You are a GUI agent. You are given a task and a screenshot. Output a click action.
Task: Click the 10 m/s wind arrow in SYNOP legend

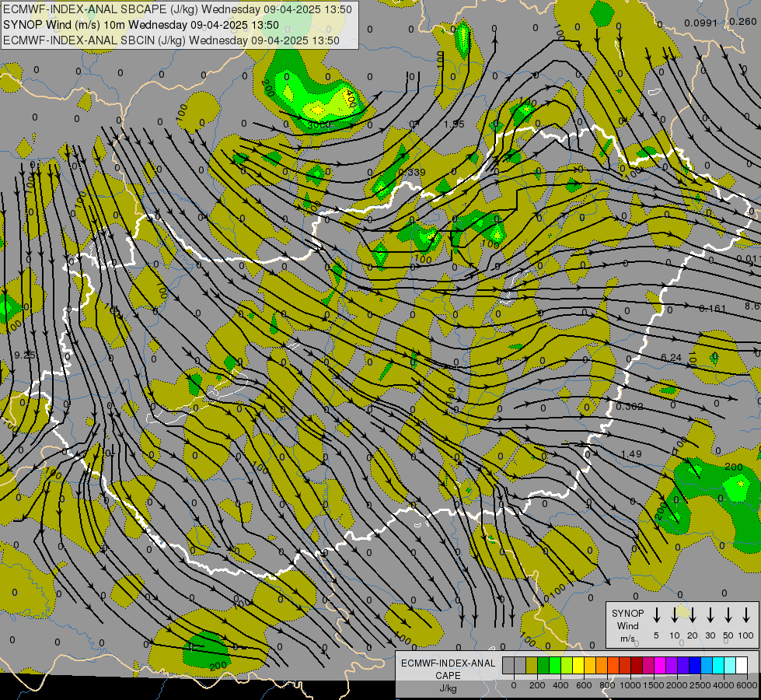click(674, 614)
